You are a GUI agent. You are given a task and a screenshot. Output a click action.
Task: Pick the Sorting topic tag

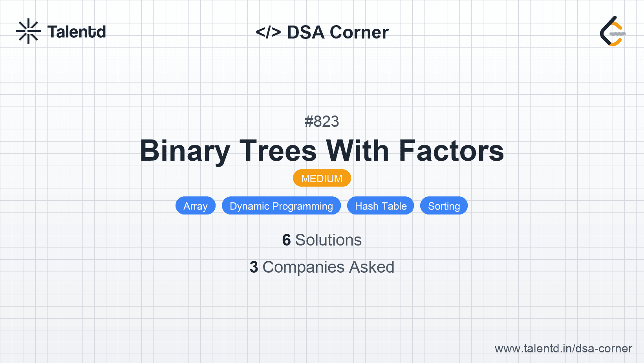tap(444, 206)
